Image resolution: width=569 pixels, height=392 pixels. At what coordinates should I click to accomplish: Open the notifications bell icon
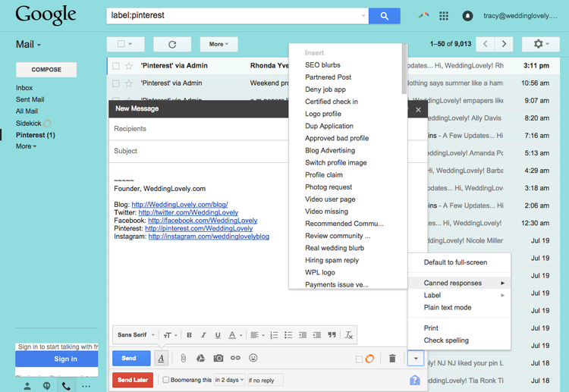click(467, 16)
